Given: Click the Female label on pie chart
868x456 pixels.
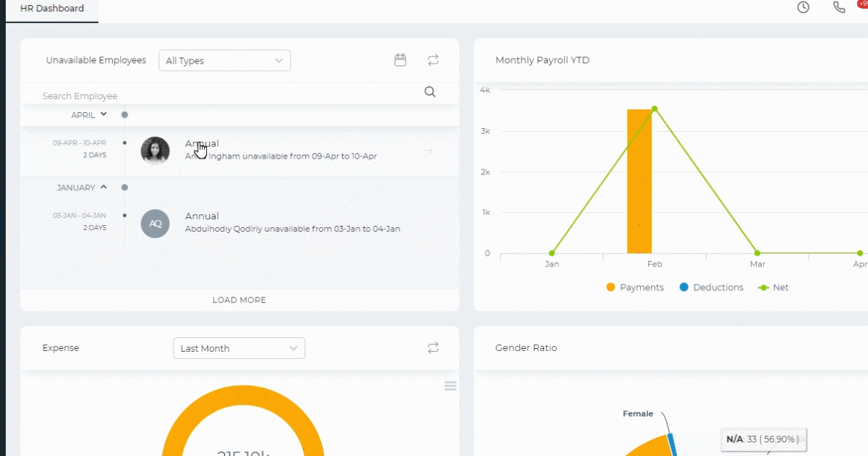Looking at the screenshot, I should [638, 414].
